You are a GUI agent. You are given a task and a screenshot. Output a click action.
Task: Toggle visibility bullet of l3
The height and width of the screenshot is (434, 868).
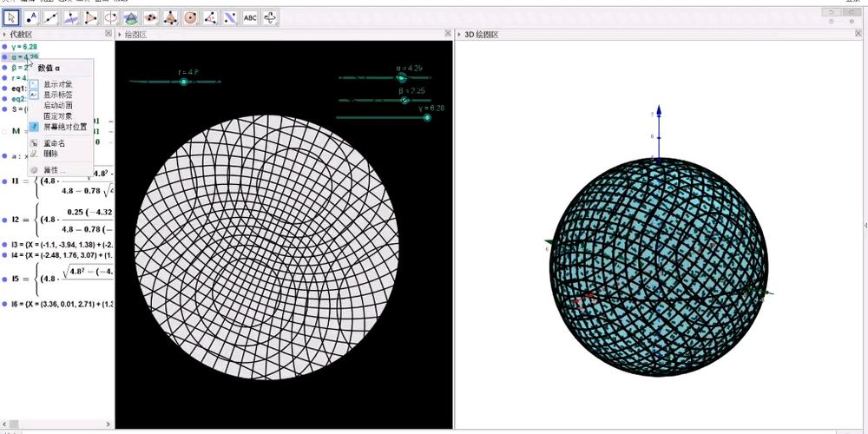pos(5,244)
